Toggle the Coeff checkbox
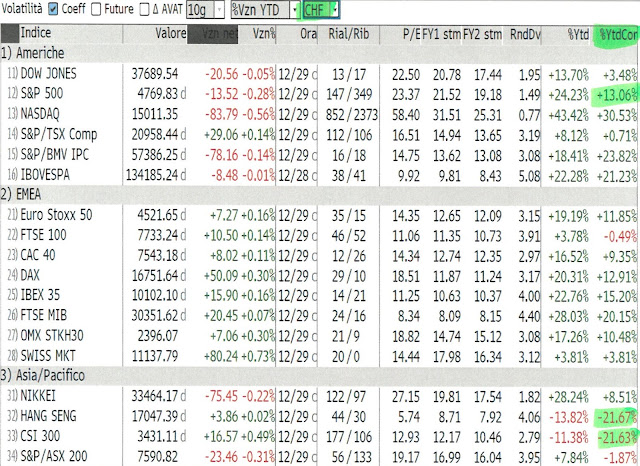 tap(53, 9)
